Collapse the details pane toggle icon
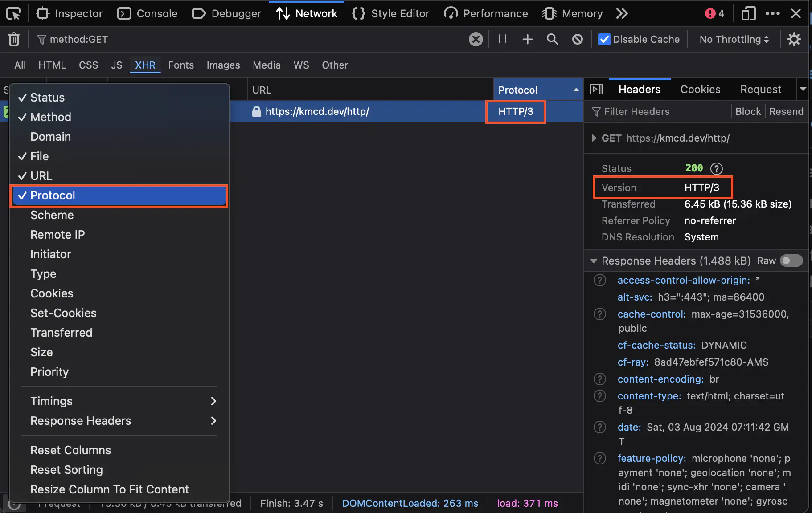This screenshot has height=513, width=812. [x=596, y=90]
